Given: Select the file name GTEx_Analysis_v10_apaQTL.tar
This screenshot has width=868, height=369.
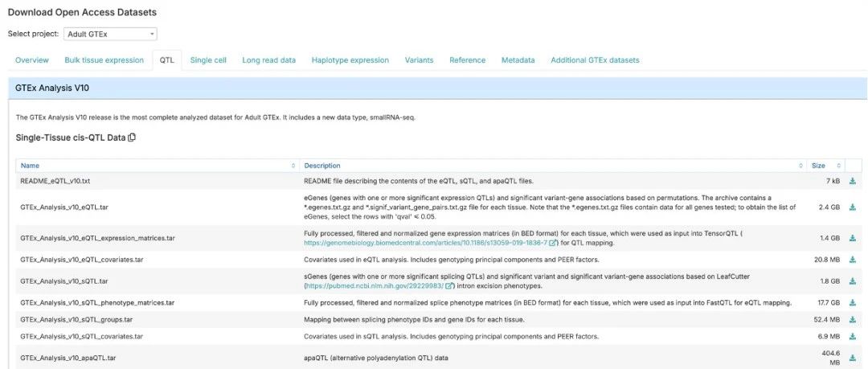Looking at the screenshot, I should pos(68,358).
